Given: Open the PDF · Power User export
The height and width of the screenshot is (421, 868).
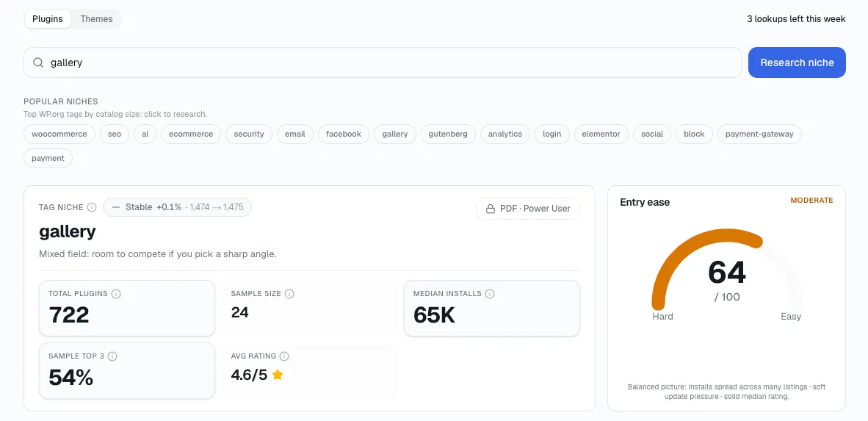Looking at the screenshot, I should 527,209.
